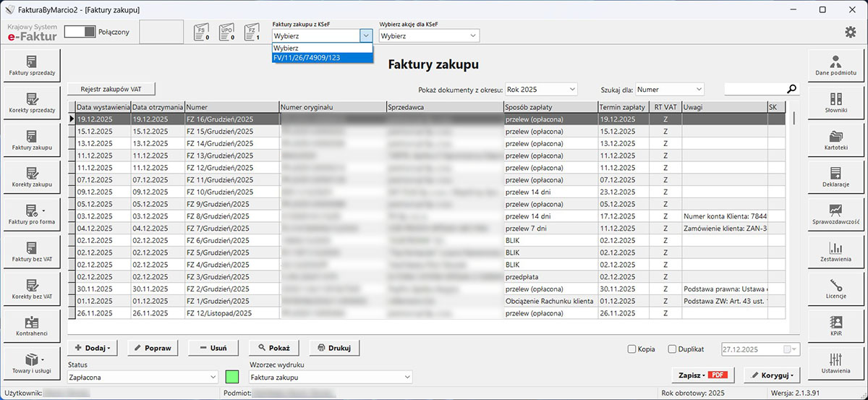Click the Rejestr zakupów VAT button

click(x=111, y=89)
